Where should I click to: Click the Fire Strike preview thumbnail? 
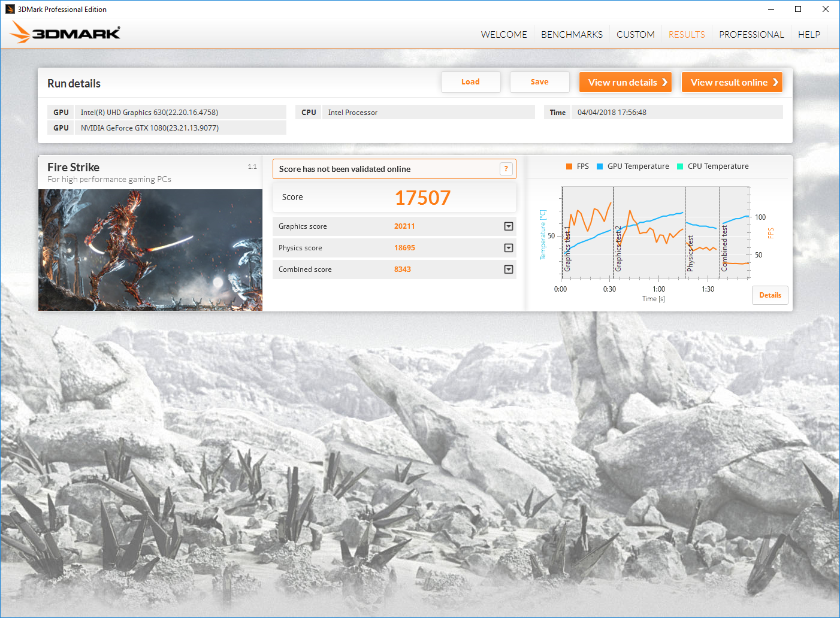(150, 250)
